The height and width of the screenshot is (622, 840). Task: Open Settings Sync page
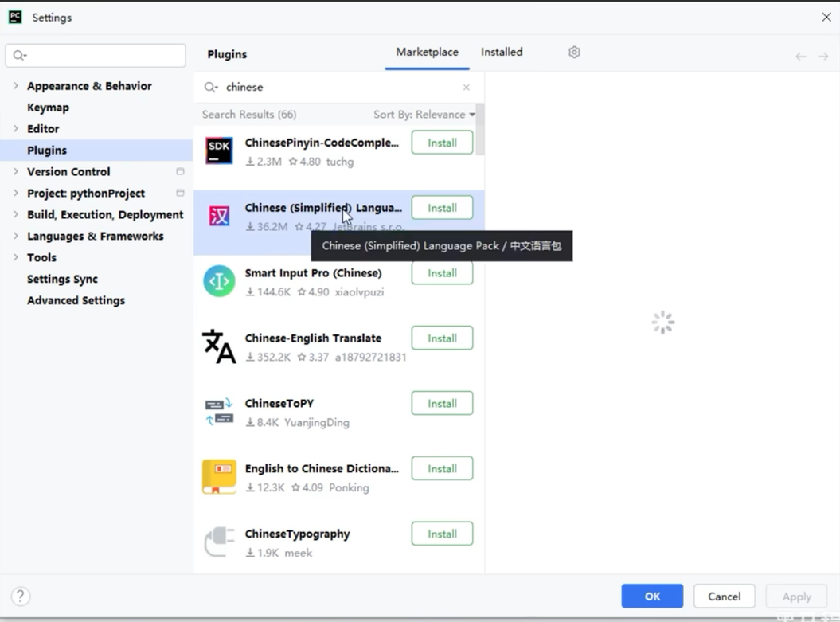pyautogui.click(x=62, y=279)
